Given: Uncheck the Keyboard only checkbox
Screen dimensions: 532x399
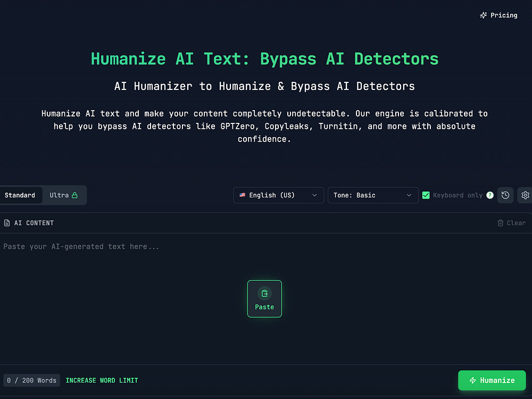Looking at the screenshot, I should (426, 195).
